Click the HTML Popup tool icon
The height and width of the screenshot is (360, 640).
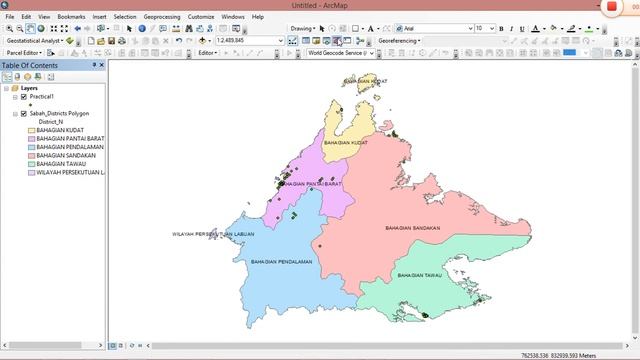[x=163, y=29]
